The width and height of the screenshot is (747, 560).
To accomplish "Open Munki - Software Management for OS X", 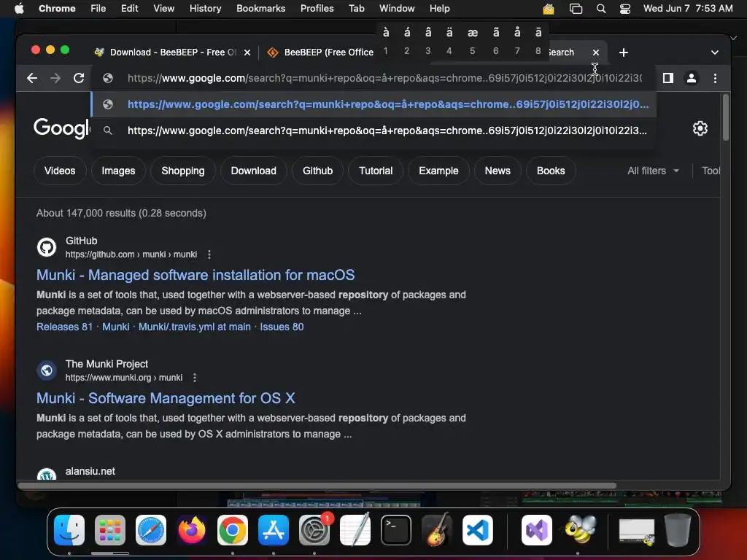I will (166, 398).
